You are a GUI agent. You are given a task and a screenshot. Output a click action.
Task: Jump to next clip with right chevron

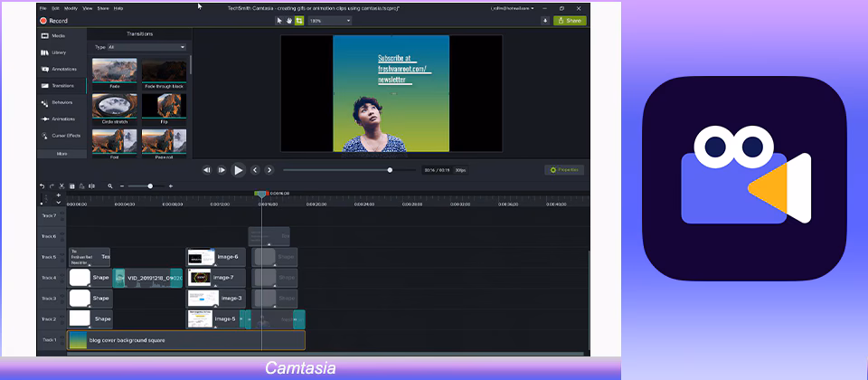click(269, 170)
